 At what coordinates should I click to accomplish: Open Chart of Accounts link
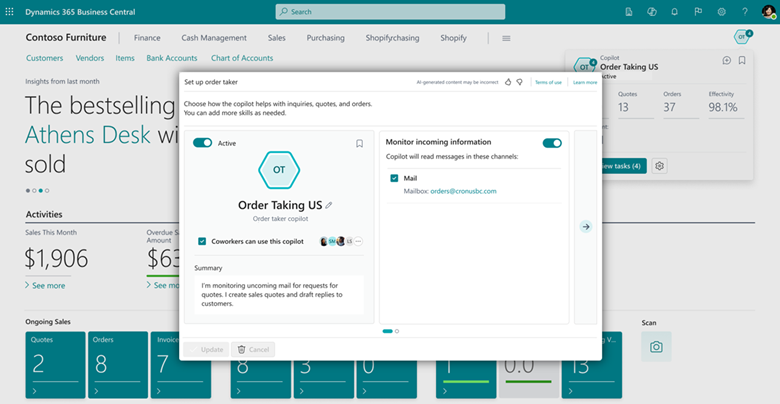[242, 58]
